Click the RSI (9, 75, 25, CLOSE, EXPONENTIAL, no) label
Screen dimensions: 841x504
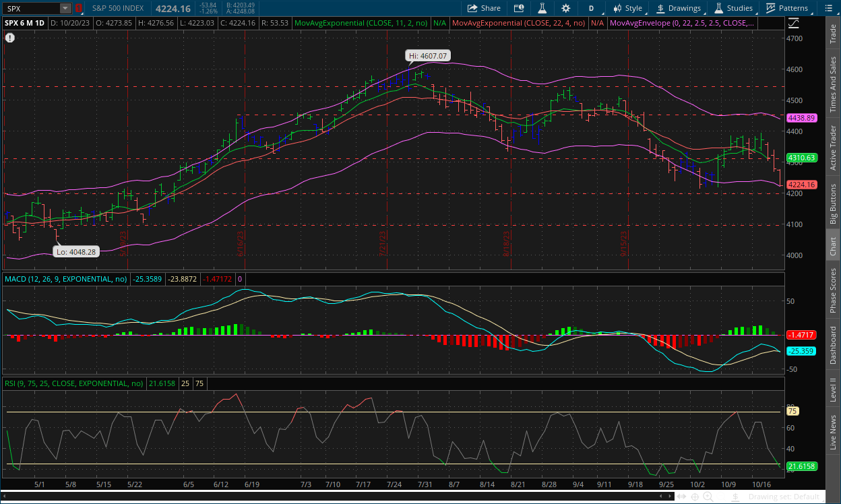(74, 383)
